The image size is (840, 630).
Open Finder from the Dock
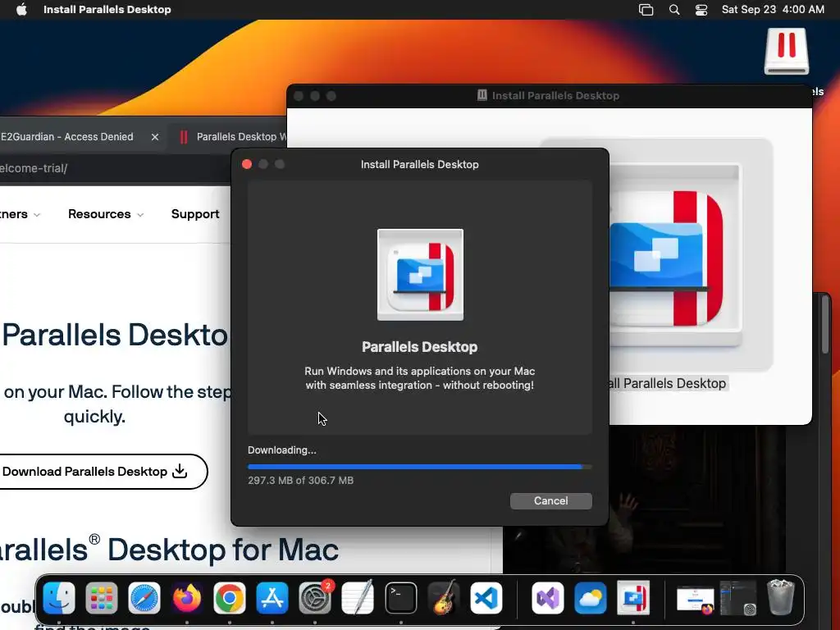59,598
